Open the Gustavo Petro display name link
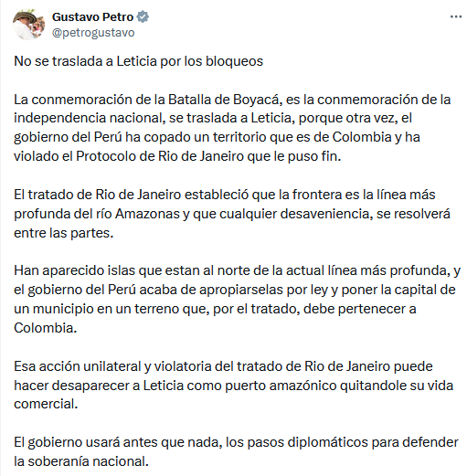 click(x=93, y=17)
